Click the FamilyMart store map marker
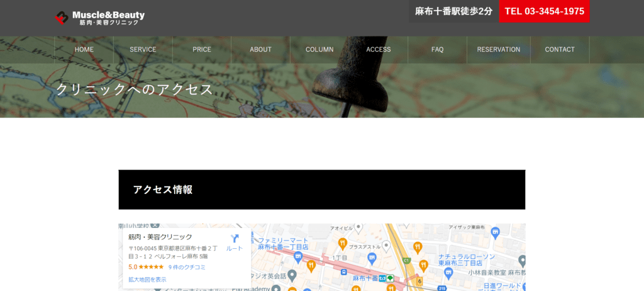The image size is (644, 291). (298, 257)
